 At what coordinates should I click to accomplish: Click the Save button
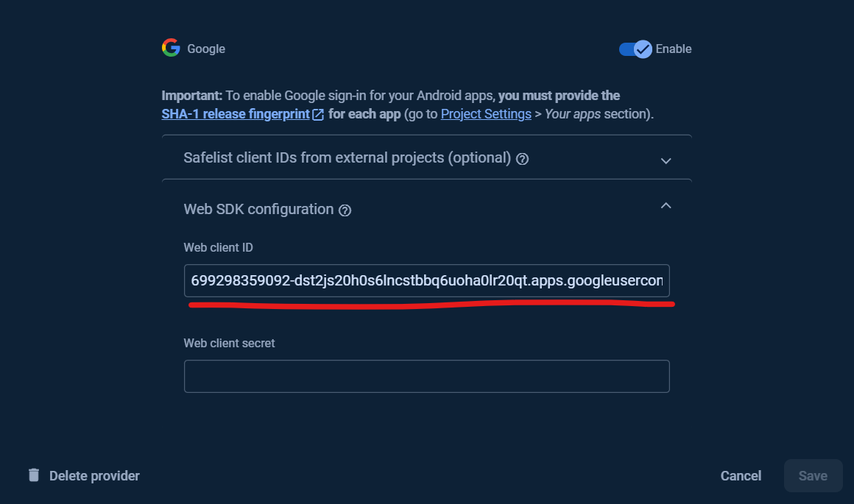coord(813,476)
